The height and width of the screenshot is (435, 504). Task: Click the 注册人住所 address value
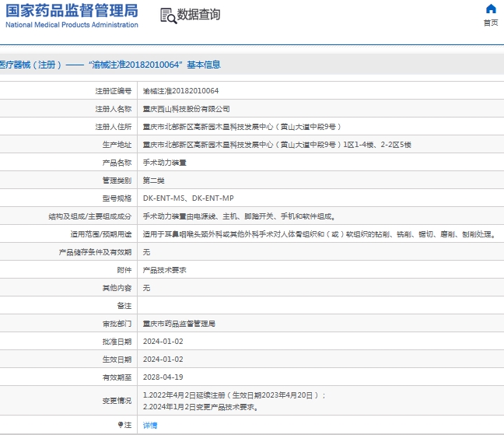point(242,127)
